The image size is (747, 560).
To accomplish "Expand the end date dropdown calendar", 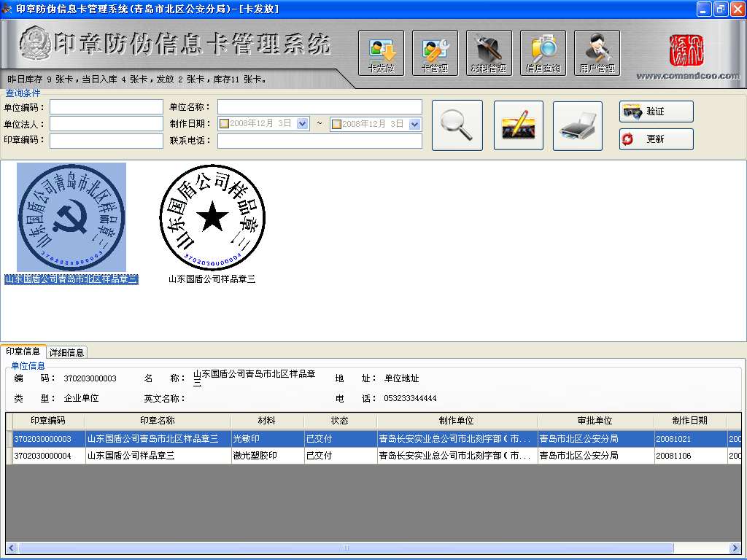I will point(415,124).
